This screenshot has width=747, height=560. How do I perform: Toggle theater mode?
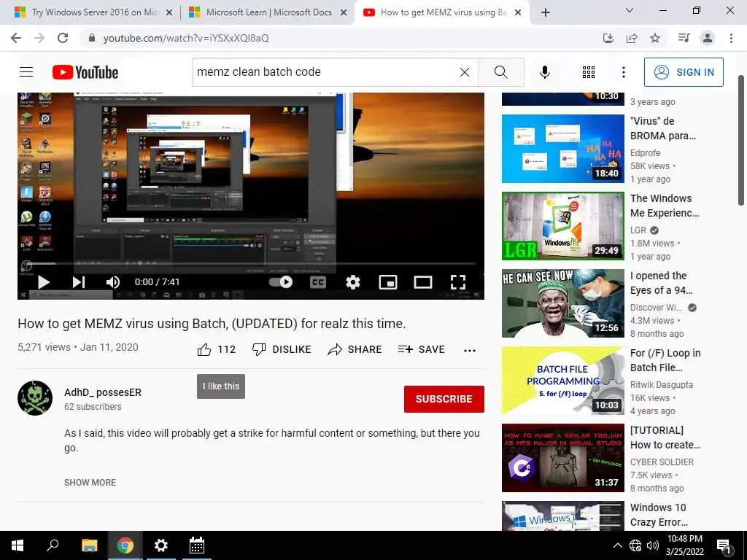click(x=423, y=282)
